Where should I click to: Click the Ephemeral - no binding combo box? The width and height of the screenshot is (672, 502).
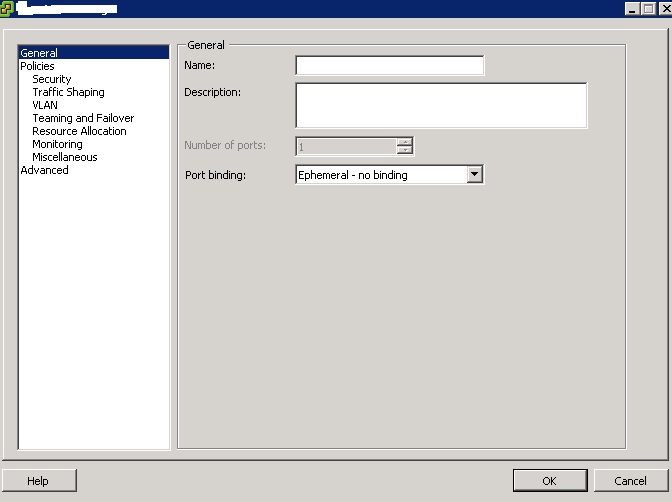[380, 175]
